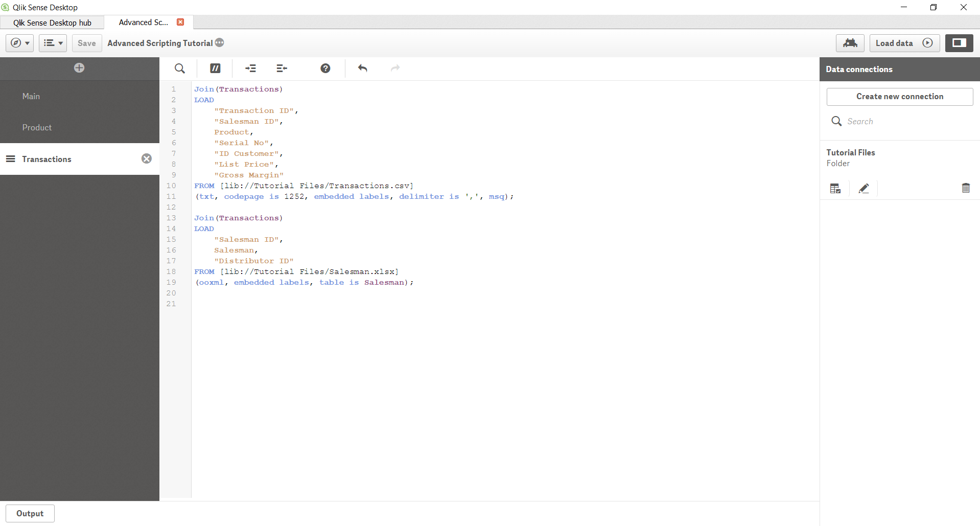The image size is (980, 526).
Task: Outdent the selected code
Action: [x=282, y=68]
